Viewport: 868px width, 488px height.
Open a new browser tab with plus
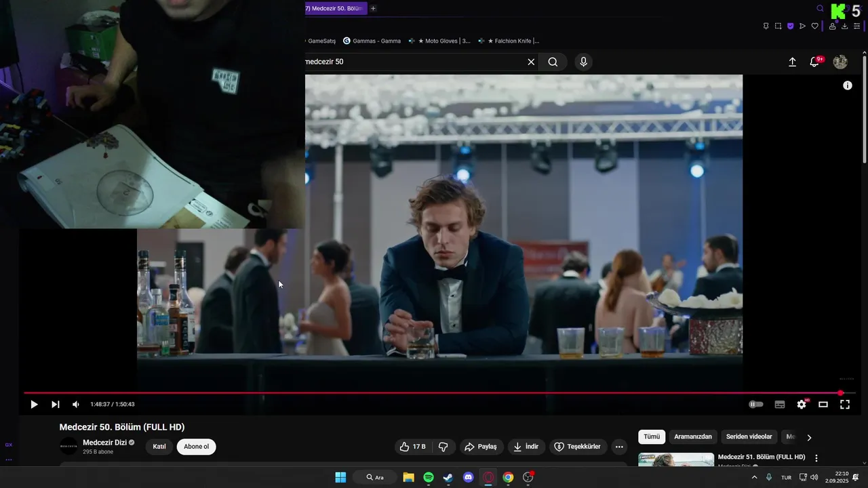(x=373, y=8)
